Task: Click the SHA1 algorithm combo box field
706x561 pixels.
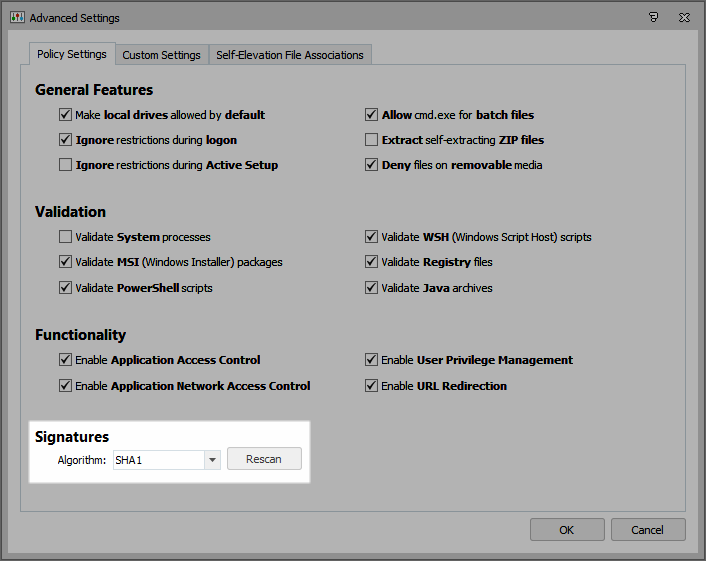Action: point(157,460)
